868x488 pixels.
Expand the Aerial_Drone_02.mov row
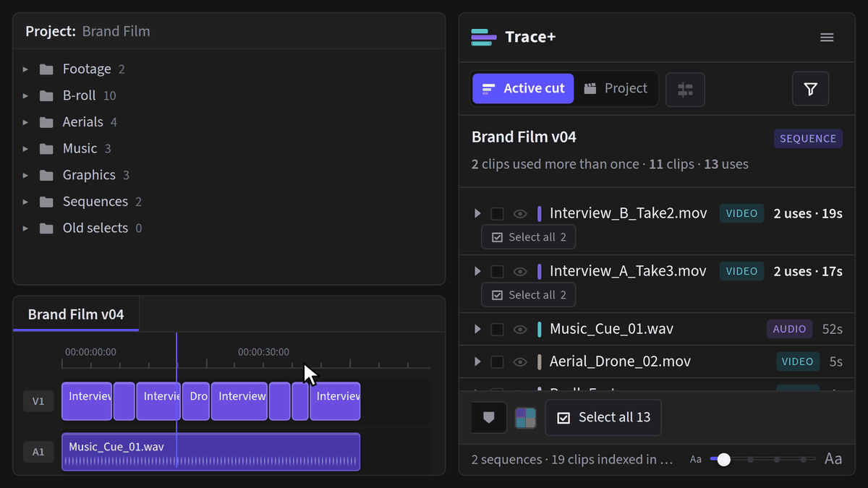[x=477, y=361]
